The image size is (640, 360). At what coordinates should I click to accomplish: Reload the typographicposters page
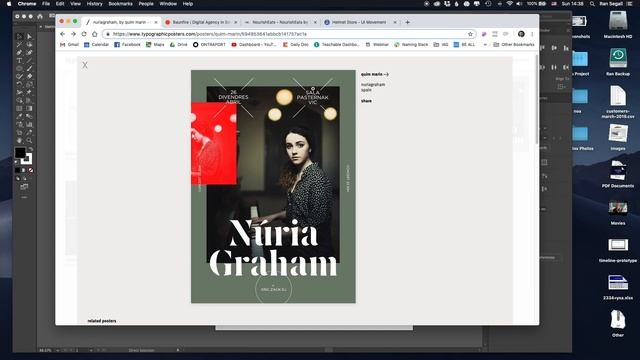[x=84, y=34]
